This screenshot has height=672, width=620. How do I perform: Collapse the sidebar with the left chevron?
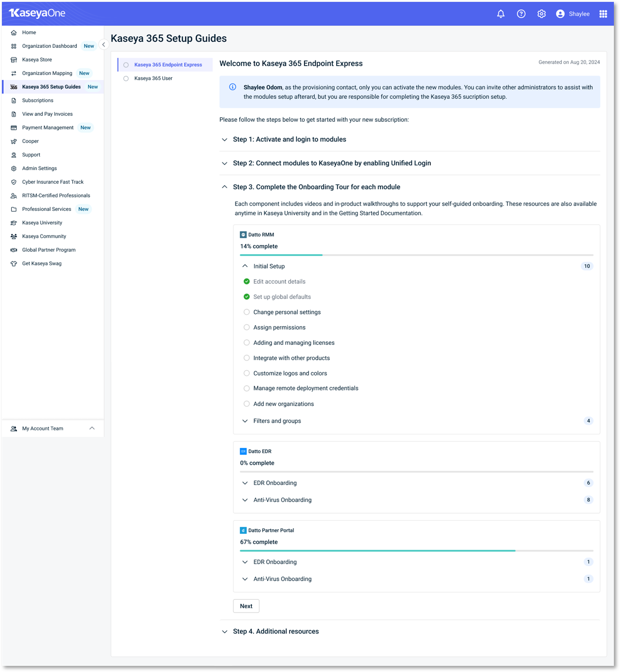[x=104, y=45]
